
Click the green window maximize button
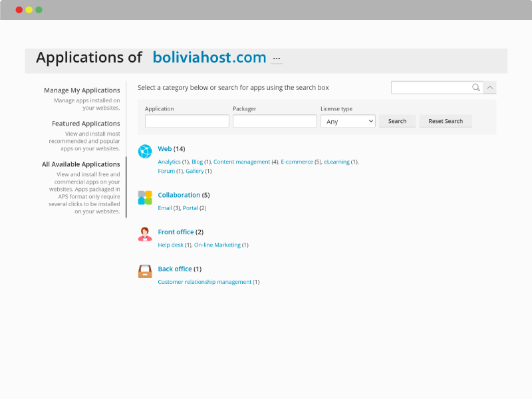click(39, 10)
